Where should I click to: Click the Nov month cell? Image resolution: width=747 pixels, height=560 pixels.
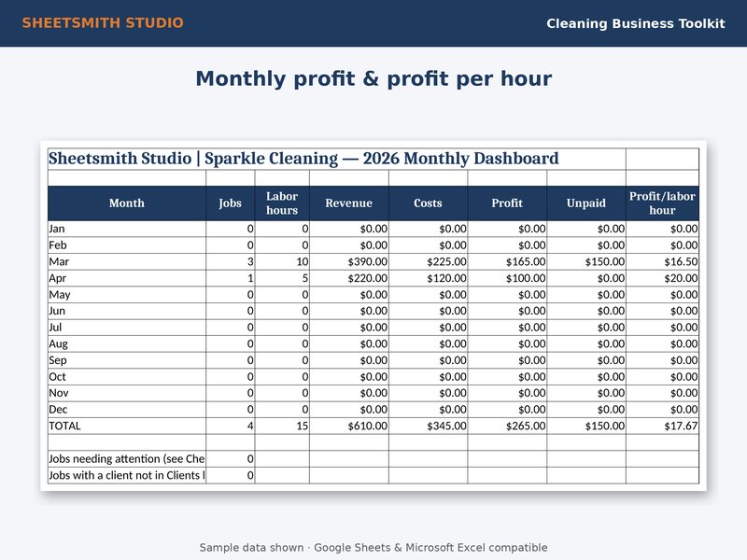[127, 393]
